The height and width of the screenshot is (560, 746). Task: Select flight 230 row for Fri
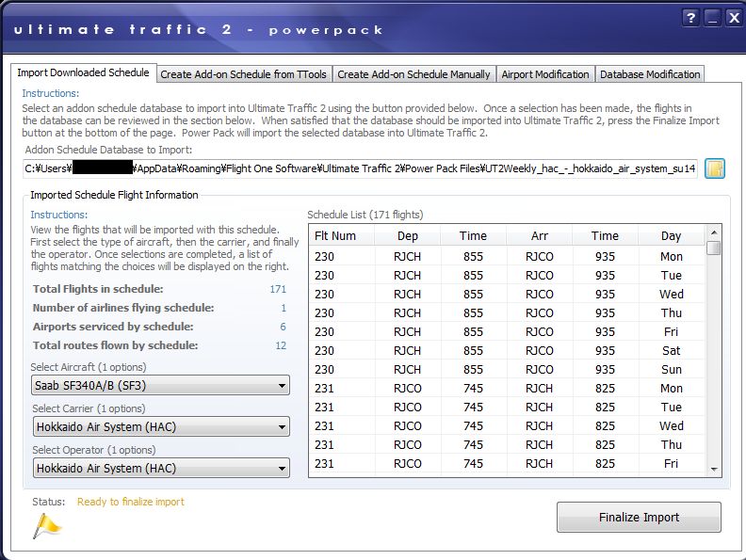tap(507, 332)
